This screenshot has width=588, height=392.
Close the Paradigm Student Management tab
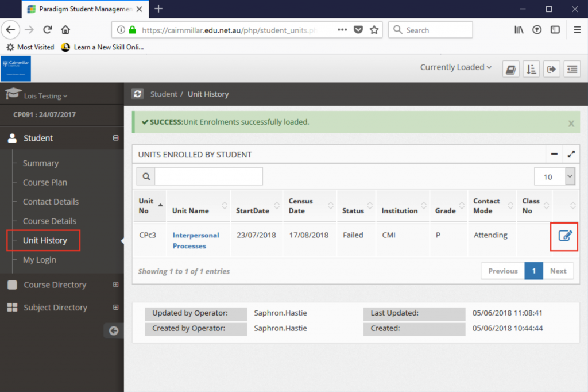pos(139,9)
